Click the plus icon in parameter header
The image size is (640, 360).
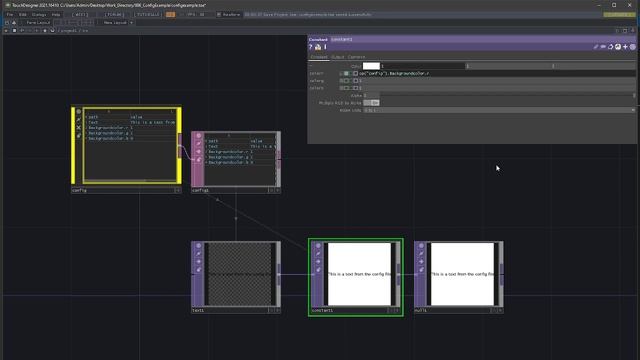tap(625, 47)
